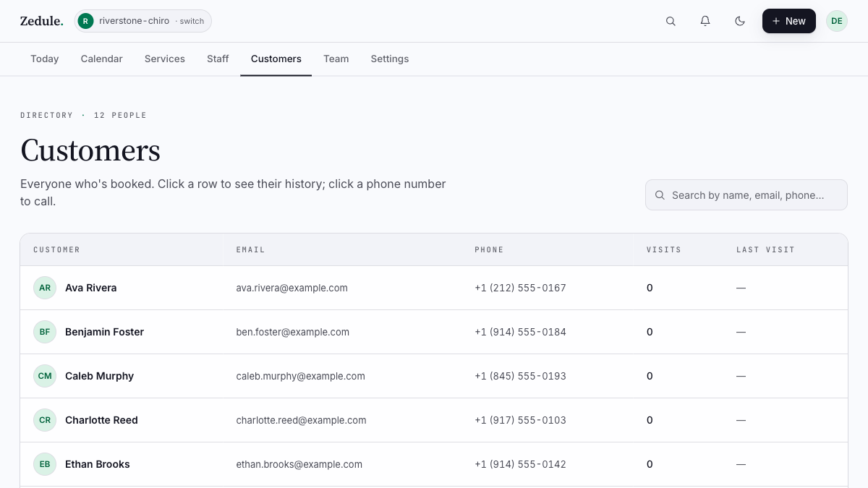Click charlotte.reed@example.com email
Screen dimensions: 868x488
coord(301,420)
